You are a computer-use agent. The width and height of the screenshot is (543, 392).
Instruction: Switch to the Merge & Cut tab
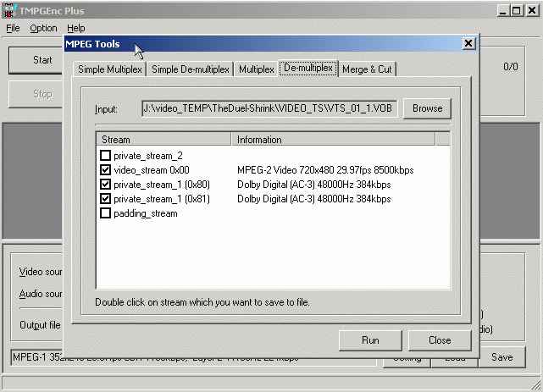pyautogui.click(x=367, y=69)
